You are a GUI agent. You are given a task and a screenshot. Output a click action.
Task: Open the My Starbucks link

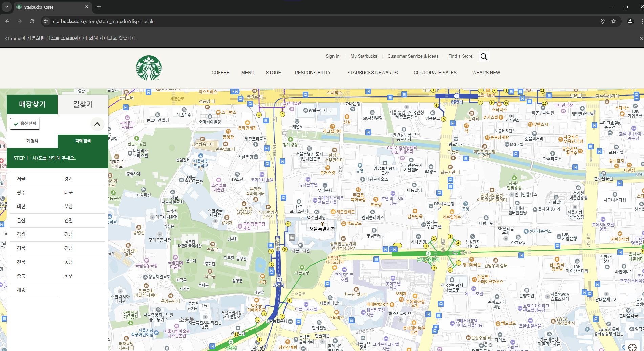click(x=364, y=56)
